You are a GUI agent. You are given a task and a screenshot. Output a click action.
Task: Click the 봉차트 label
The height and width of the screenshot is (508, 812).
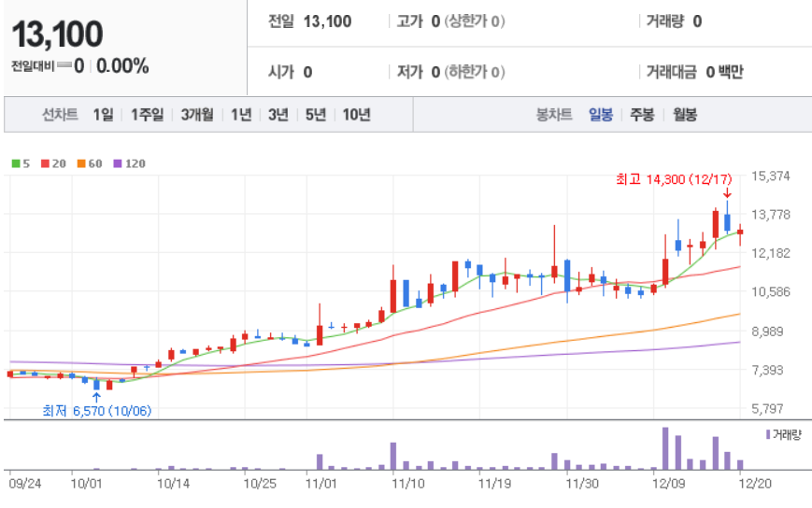coord(554,114)
